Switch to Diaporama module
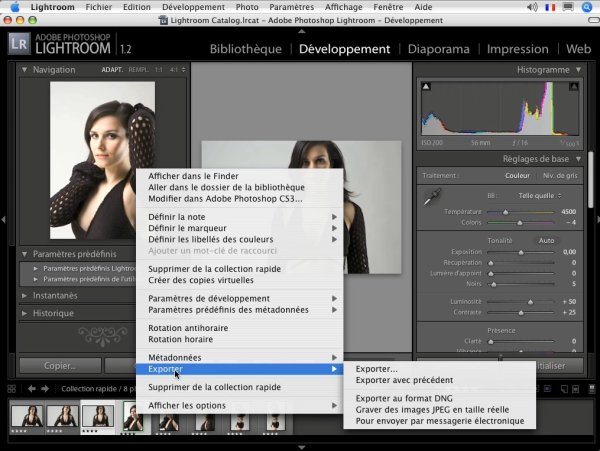The height and width of the screenshot is (451, 600). click(x=439, y=49)
